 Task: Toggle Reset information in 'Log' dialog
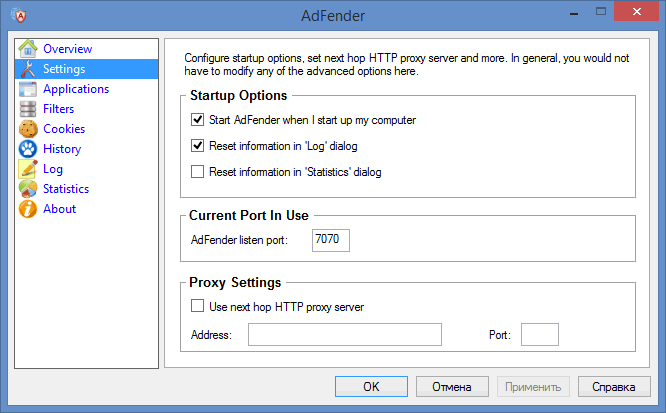point(197,146)
